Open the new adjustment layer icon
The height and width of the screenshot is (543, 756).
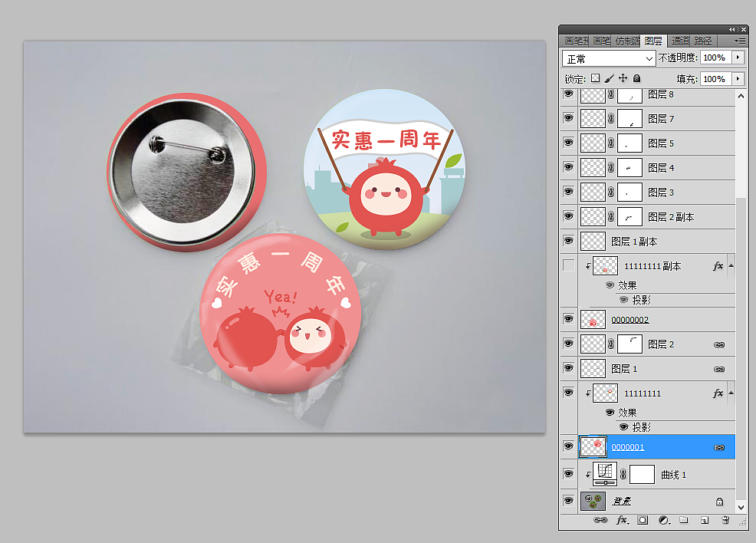click(x=664, y=520)
